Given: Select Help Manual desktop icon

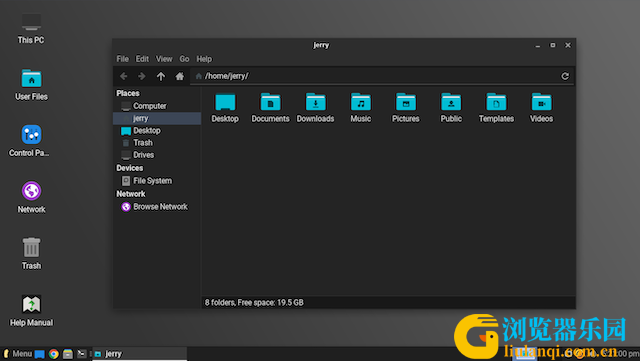Looking at the screenshot, I should (31, 311).
